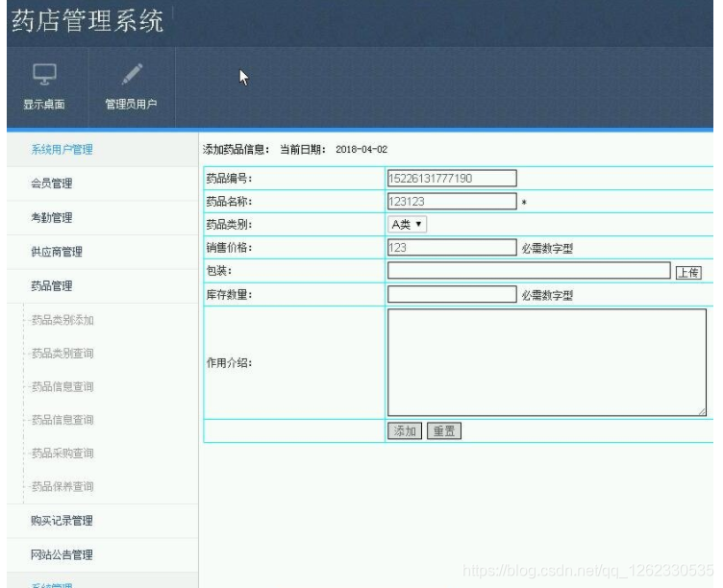Open the 考勤管理 menu
This screenshot has width=723, height=588.
click(51, 217)
